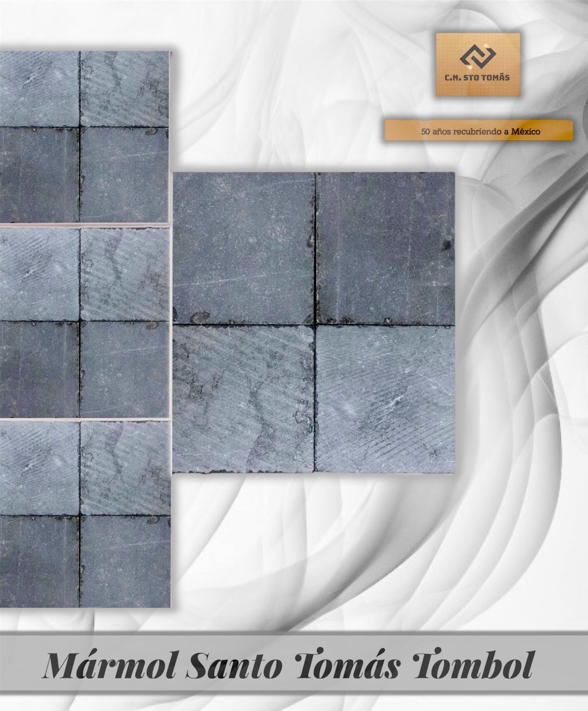Click the pink divider between top and middle panels
588x711 pixels.
(85, 225)
